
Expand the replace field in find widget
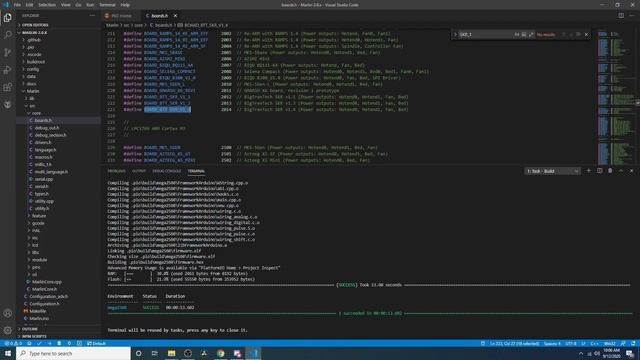pyautogui.click(x=455, y=35)
